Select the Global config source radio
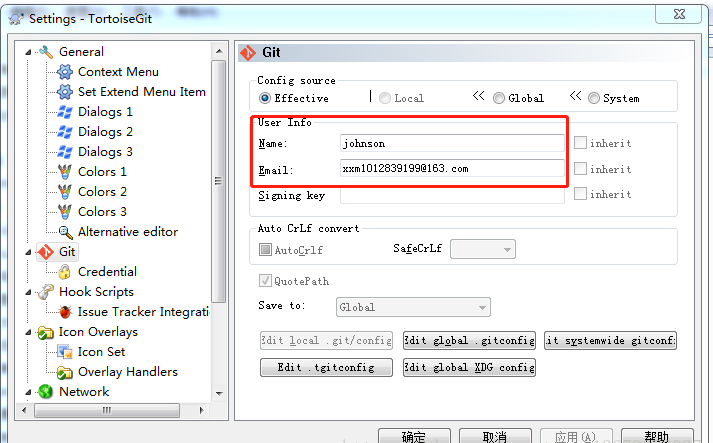 coord(499,98)
